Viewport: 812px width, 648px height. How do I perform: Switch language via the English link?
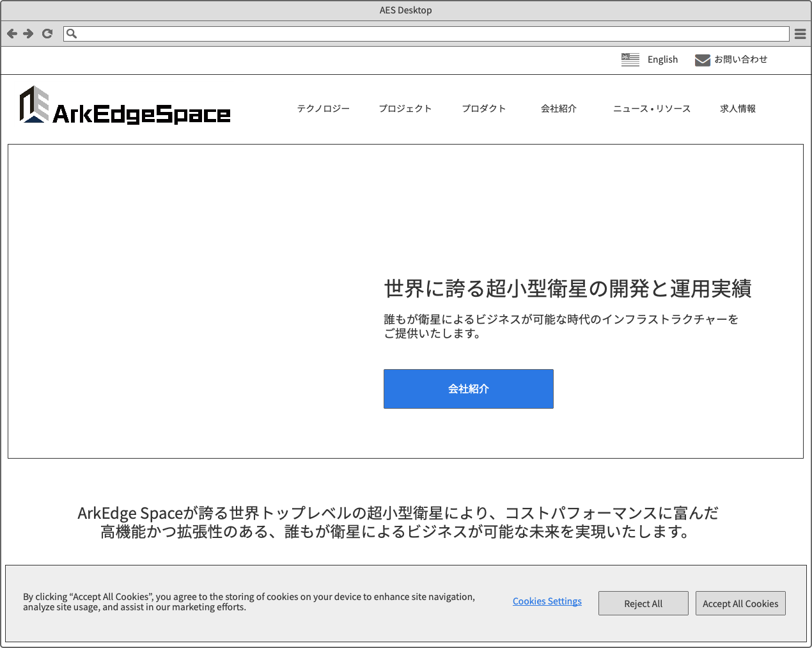(662, 59)
